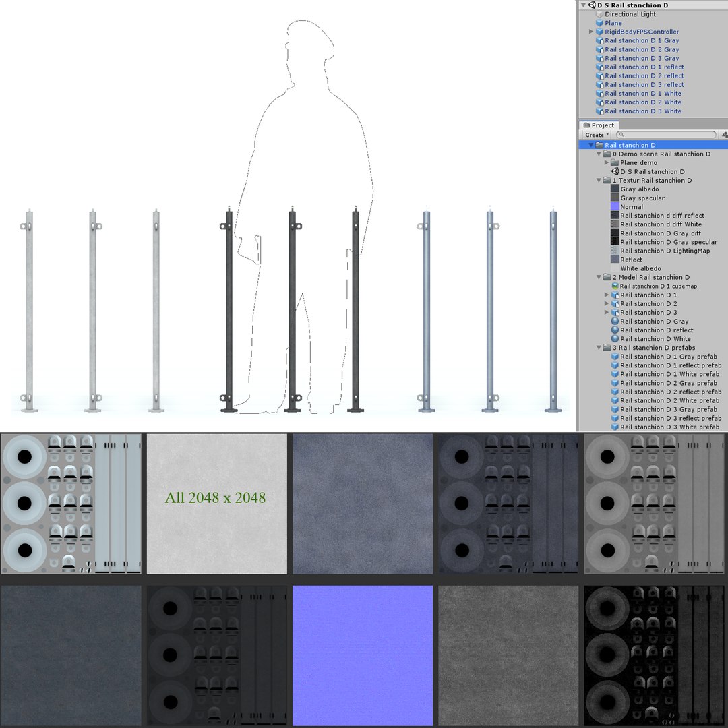The width and height of the screenshot is (728, 728).
Task: Select Rail stanchion D 1 reflect prefab
Action: [671, 365]
